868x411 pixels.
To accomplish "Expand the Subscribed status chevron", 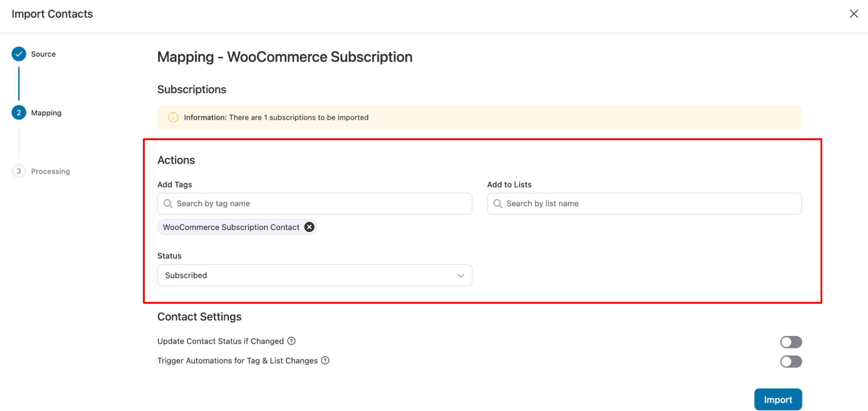I will (460, 275).
